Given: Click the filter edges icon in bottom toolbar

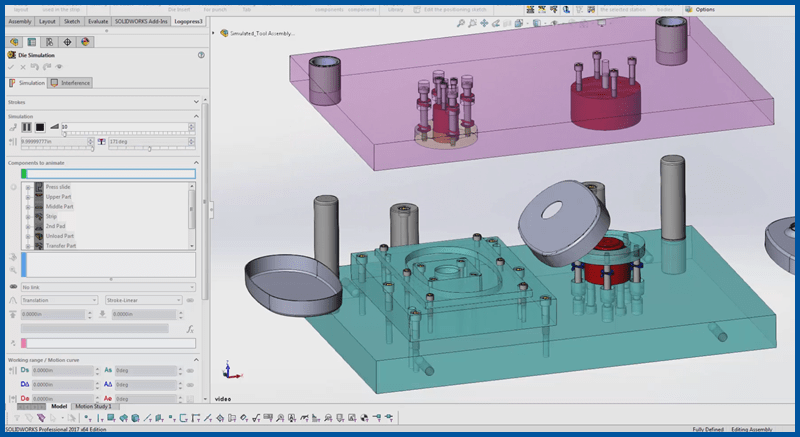Looking at the screenshot, I should (x=99, y=418).
